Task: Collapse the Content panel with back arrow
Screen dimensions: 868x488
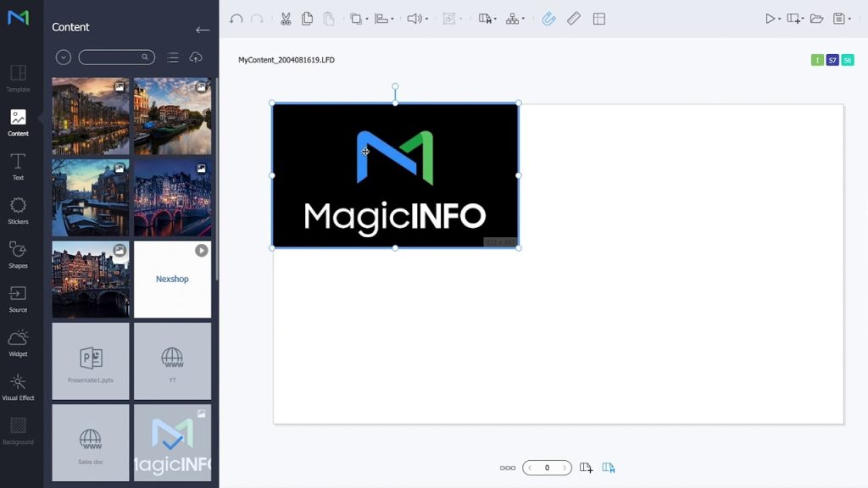Action: tap(202, 30)
